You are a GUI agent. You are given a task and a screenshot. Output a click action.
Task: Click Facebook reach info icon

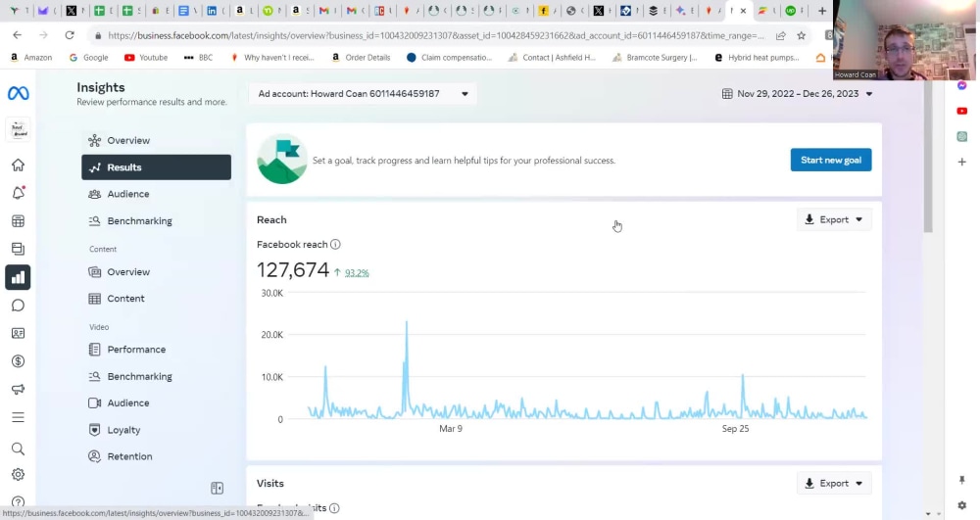335,244
